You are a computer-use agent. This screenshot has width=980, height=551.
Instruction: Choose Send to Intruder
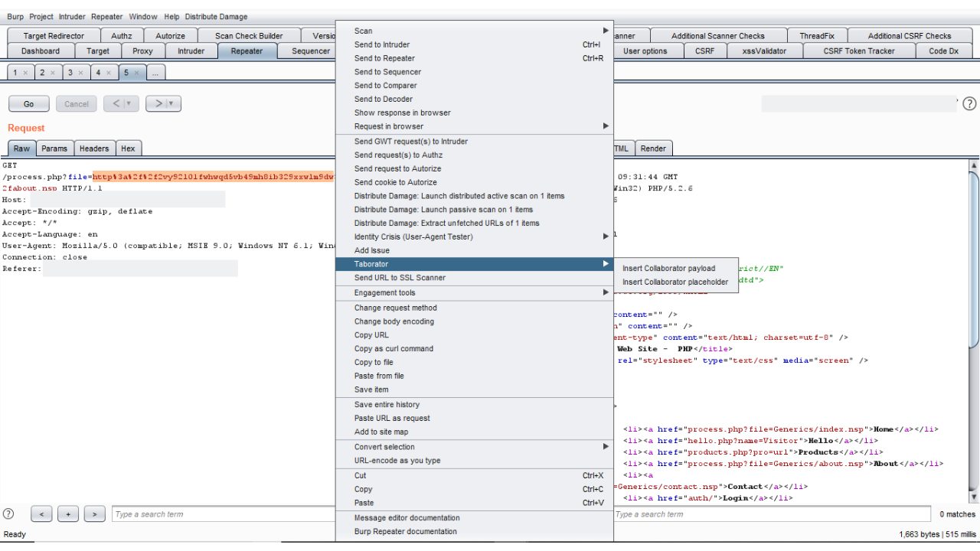(x=475, y=44)
